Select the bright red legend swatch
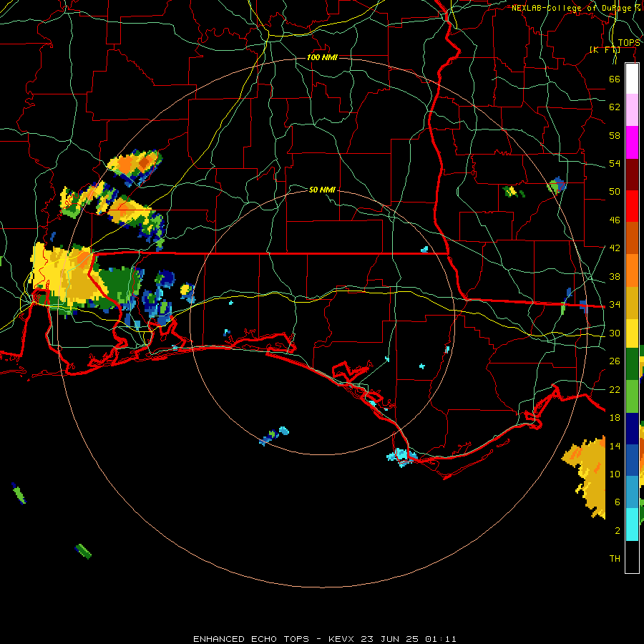Screen dimensions: 644x644 tap(632, 206)
